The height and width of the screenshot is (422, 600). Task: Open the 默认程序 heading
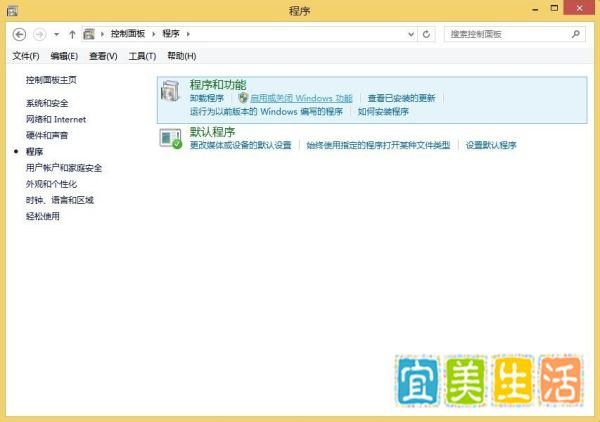(x=212, y=132)
